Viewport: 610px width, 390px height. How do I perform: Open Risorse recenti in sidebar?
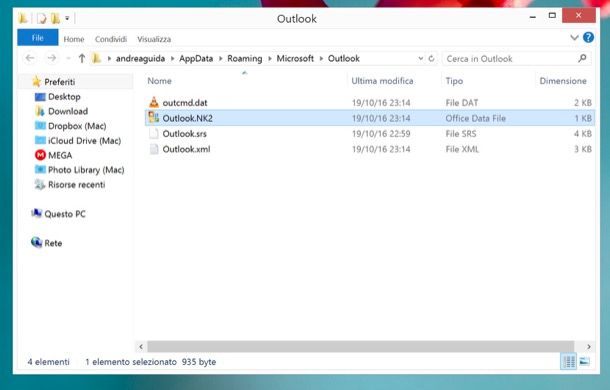pyautogui.click(x=77, y=184)
